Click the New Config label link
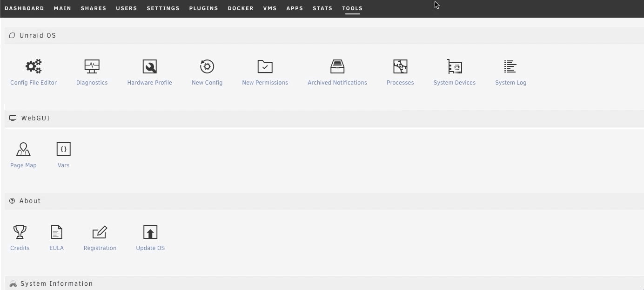 [207, 83]
